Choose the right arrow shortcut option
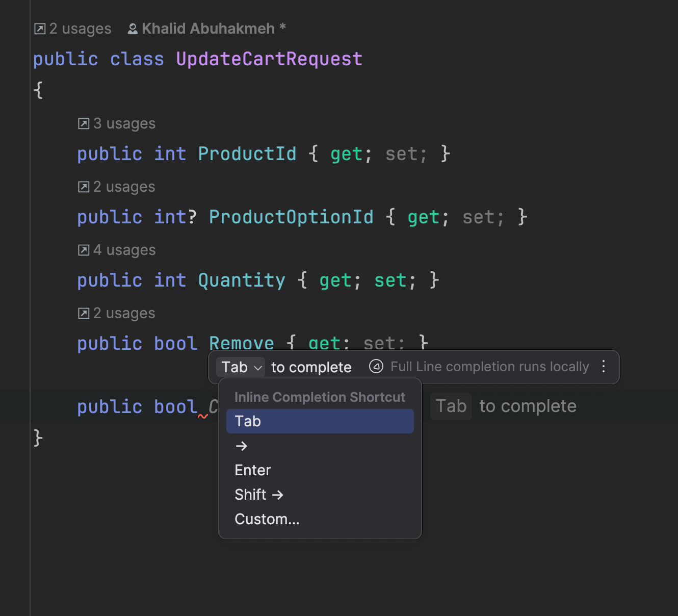Screen dimensions: 678x616 tap(320, 446)
